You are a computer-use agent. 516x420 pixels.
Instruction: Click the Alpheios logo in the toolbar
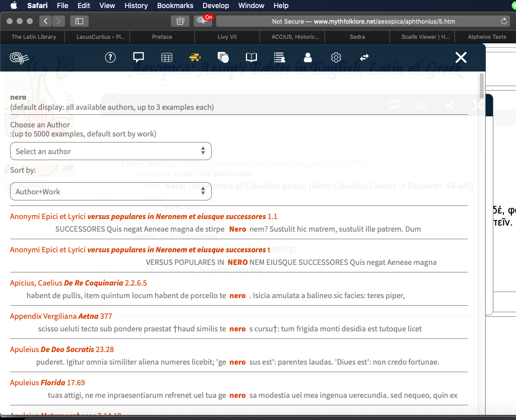19,57
